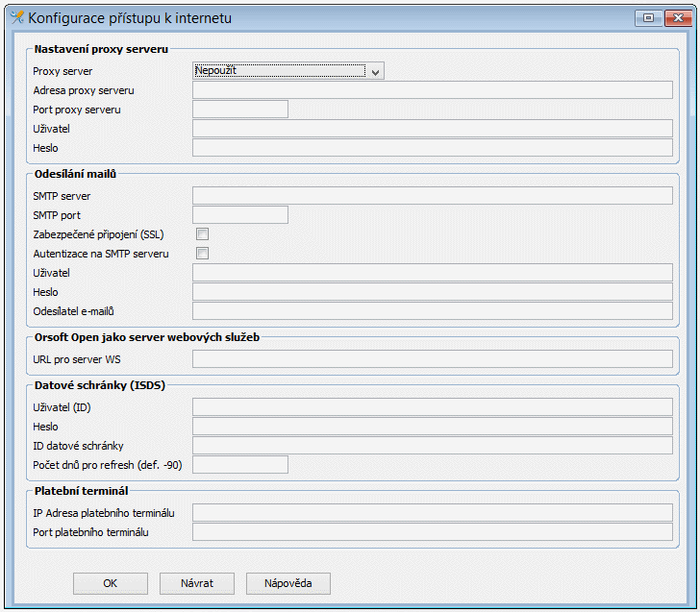700x612 pixels.
Task: Click the URL pro server WS field
Action: coord(432,359)
